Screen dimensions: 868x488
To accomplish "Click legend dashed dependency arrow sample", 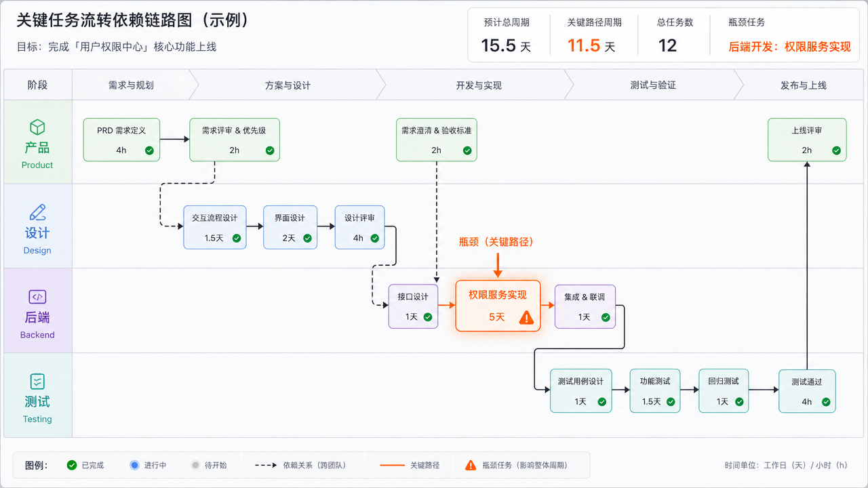I will pos(266,465).
